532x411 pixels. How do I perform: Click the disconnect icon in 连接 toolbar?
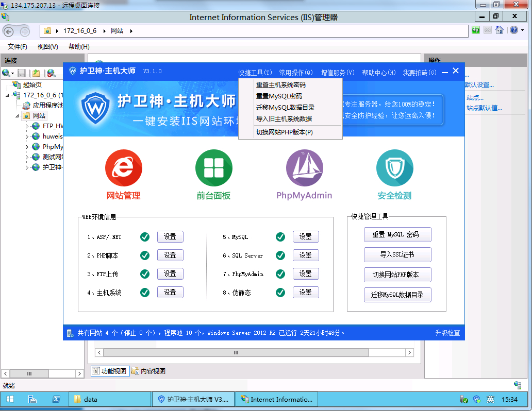(51, 73)
